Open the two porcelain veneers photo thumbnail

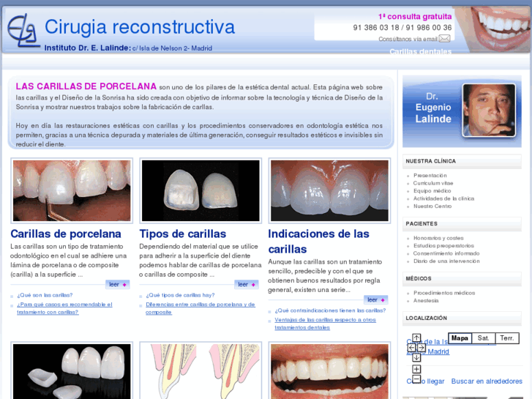pos(201,190)
